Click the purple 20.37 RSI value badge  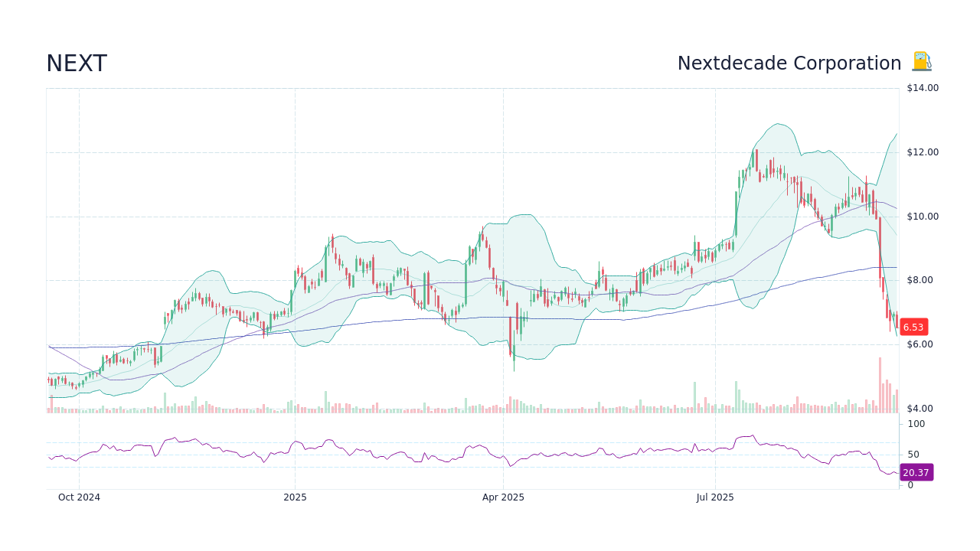pos(916,472)
